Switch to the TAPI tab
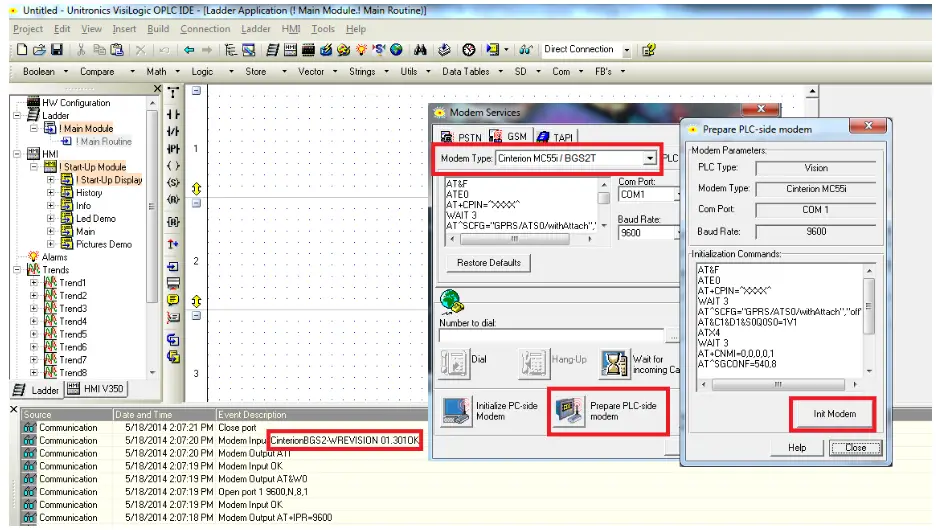This screenshot has height=530, width=936. (x=555, y=137)
